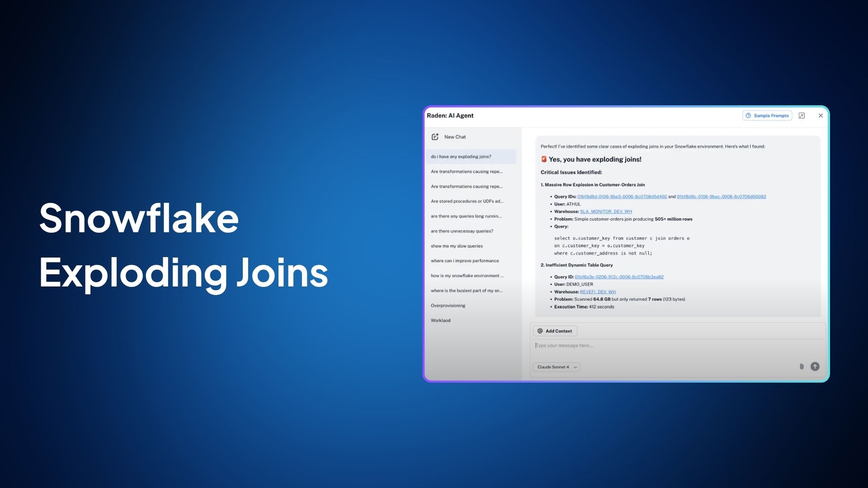The image size is (868, 488).
Task: Click the 'Type your message here' input field
Action: (633, 346)
